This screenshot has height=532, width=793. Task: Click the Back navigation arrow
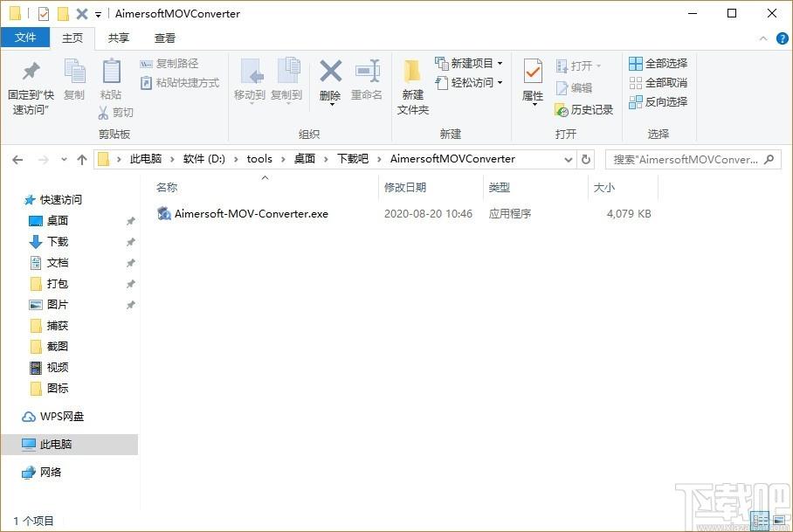[17, 160]
